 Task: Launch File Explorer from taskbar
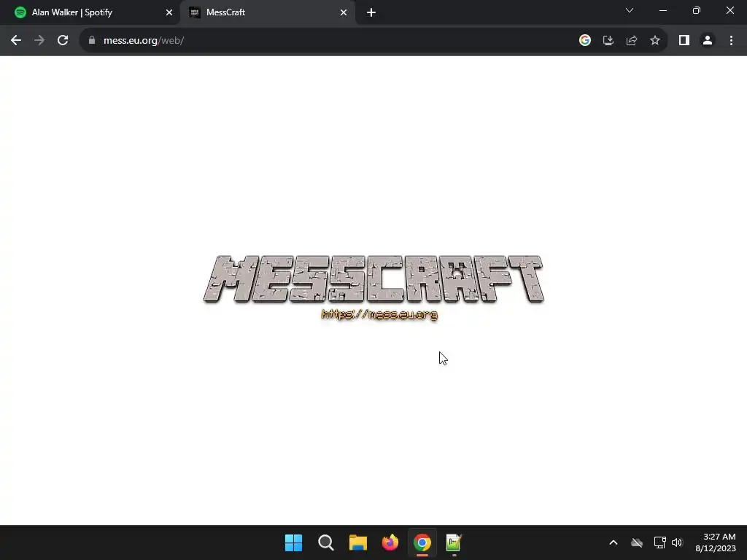pyautogui.click(x=357, y=542)
